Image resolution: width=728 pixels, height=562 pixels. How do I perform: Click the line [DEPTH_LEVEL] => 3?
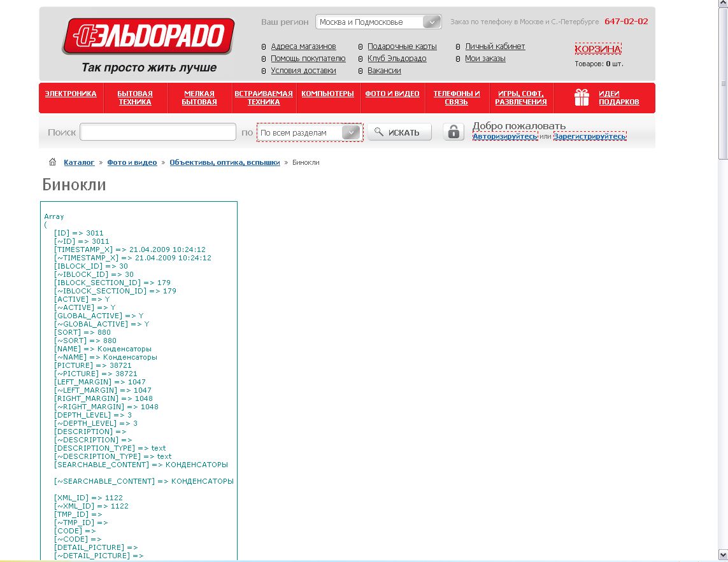pyautogui.click(x=92, y=415)
